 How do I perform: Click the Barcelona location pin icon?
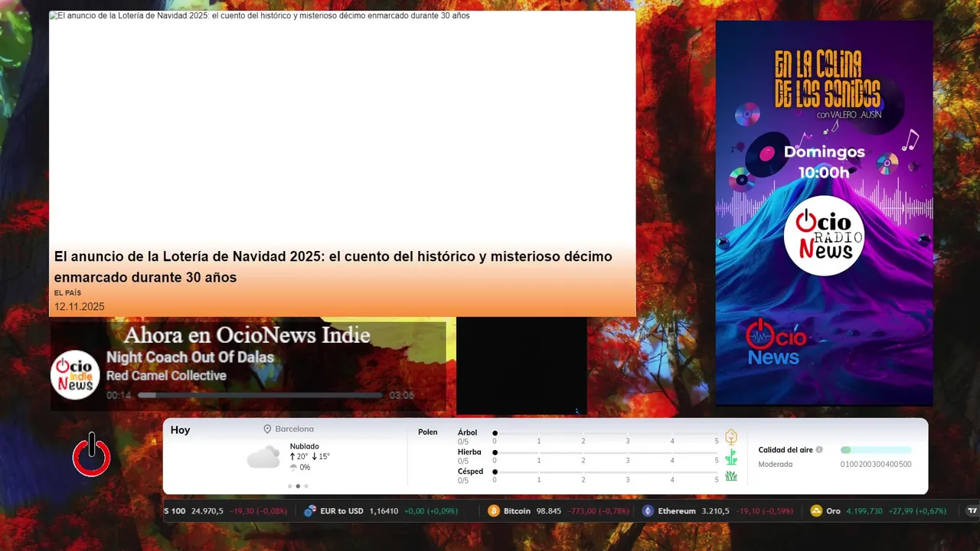point(267,429)
